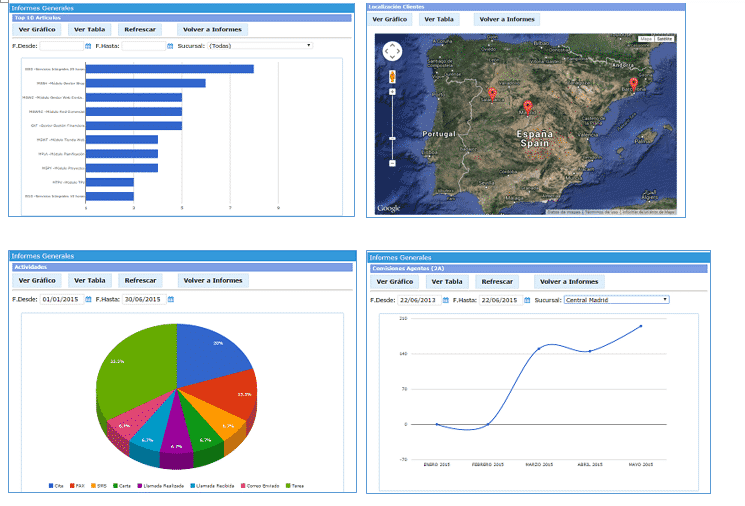Click Ver Tabla in Top 10 Artículos panel
Viewport: 745px width, 506px height.
point(90,29)
